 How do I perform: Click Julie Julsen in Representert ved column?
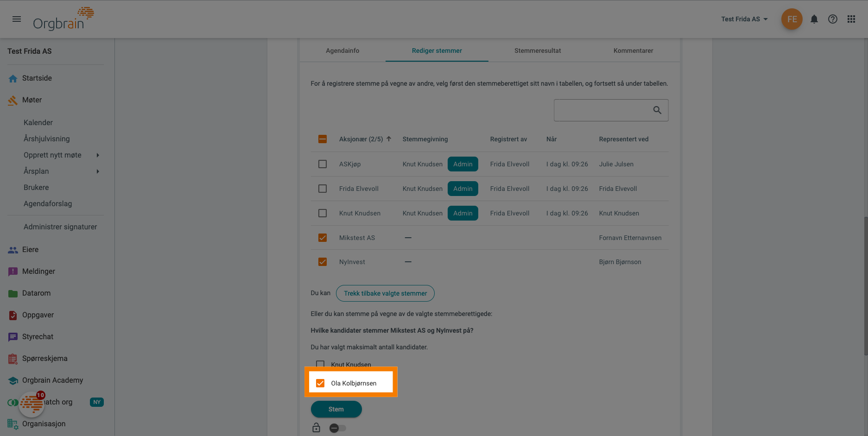click(616, 164)
